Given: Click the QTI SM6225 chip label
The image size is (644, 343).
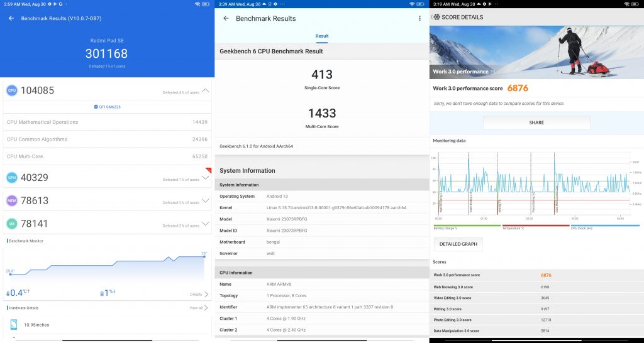Looking at the screenshot, I should pyautogui.click(x=107, y=107).
